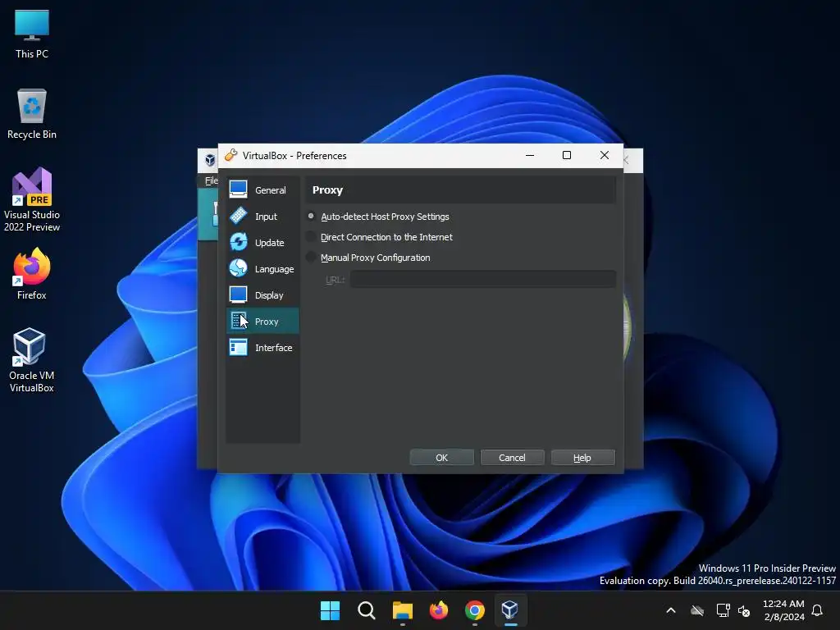Open the clock and date panel
Viewport: 840px width, 630px height.
[x=783, y=610]
